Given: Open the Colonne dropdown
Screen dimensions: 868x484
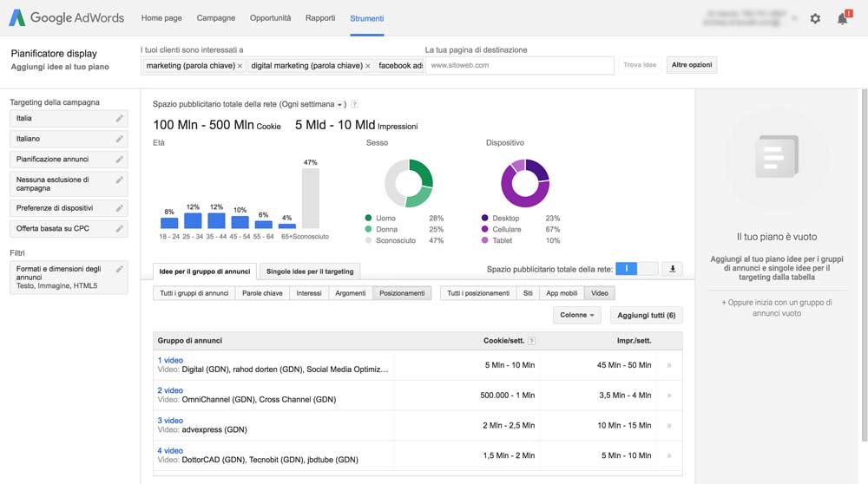Looking at the screenshot, I should click(x=577, y=315).
